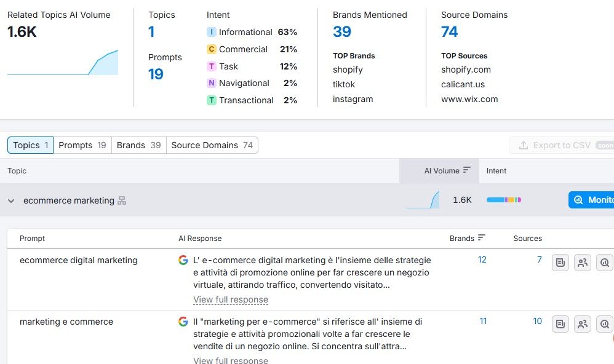Open the 12 brands count link

(x=482, y=259)
